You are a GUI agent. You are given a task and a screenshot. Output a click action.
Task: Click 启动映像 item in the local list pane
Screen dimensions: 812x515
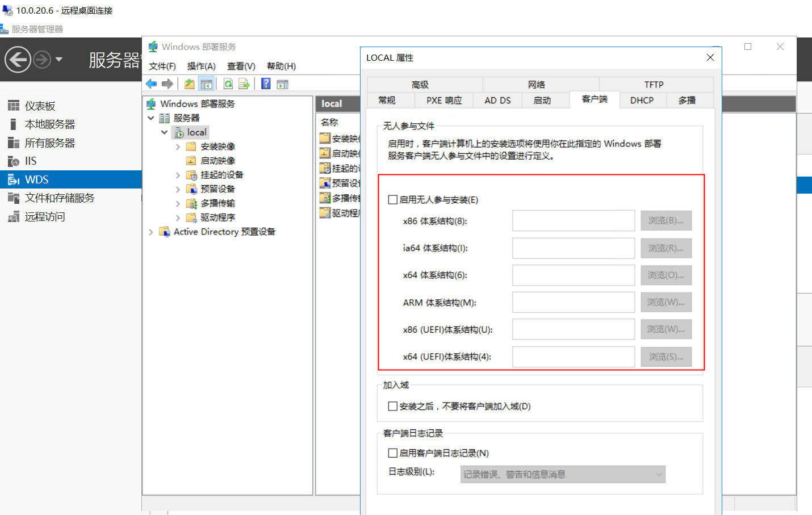340,153
